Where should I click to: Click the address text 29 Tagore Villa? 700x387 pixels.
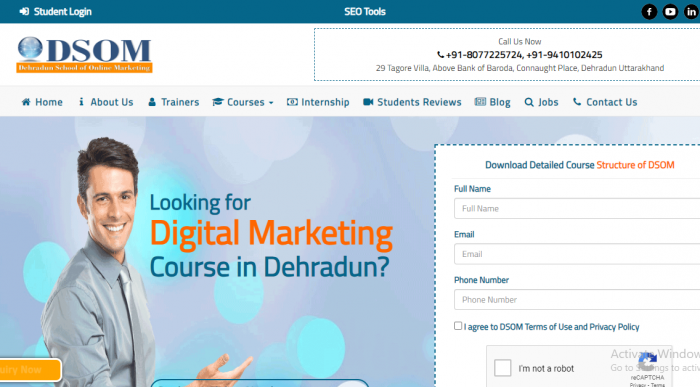(x=520, y=68)
